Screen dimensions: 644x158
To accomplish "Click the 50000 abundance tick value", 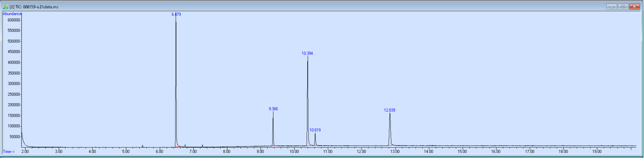I will click(15, 137).
